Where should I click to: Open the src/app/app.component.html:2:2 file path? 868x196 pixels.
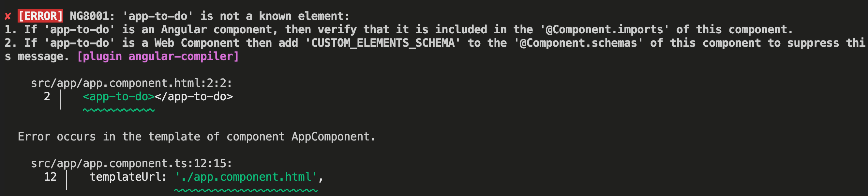[x=131, y=83]
